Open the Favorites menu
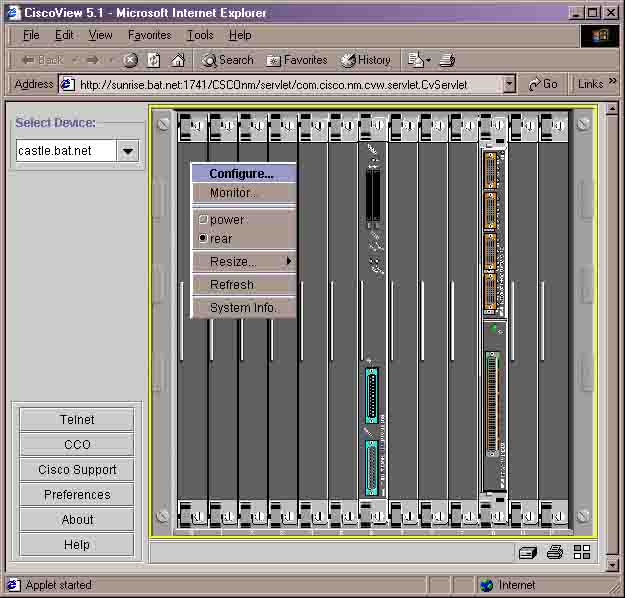Viewport: 625px width, 598px height. point(149,35)
